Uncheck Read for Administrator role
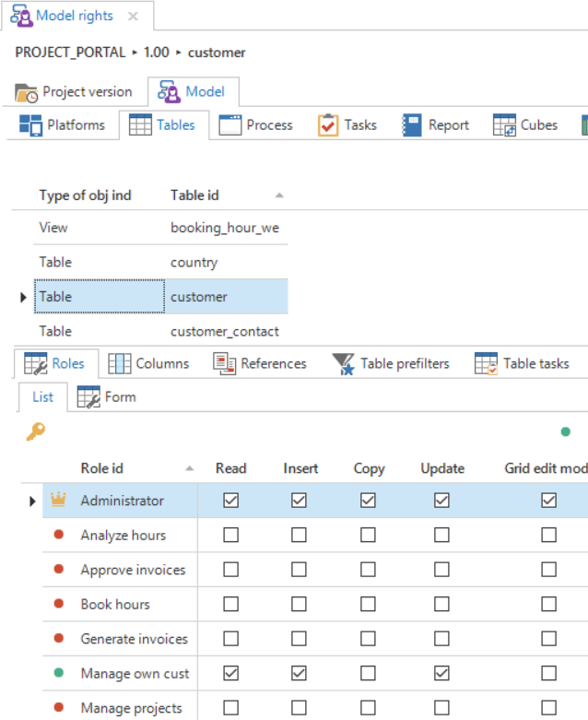 tap(230, 501)
